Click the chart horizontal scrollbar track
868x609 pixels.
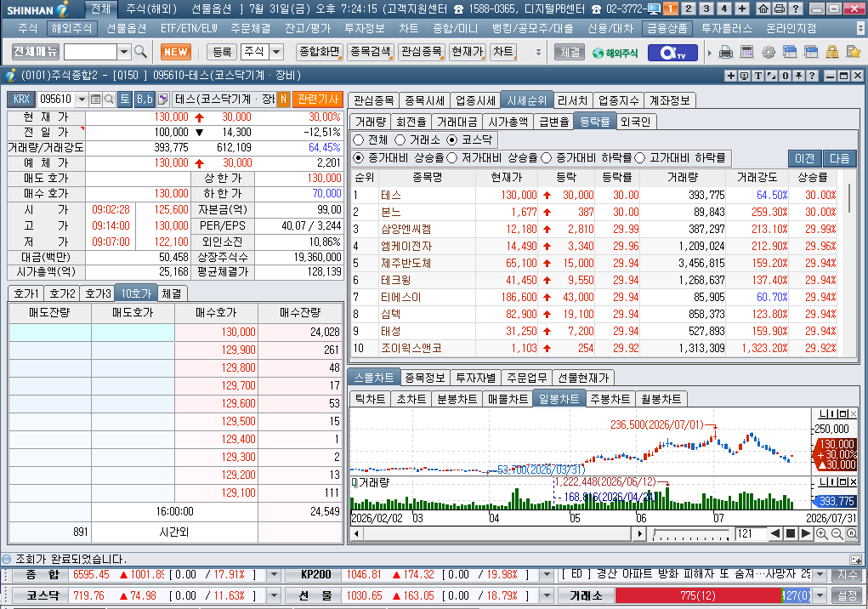497,534
